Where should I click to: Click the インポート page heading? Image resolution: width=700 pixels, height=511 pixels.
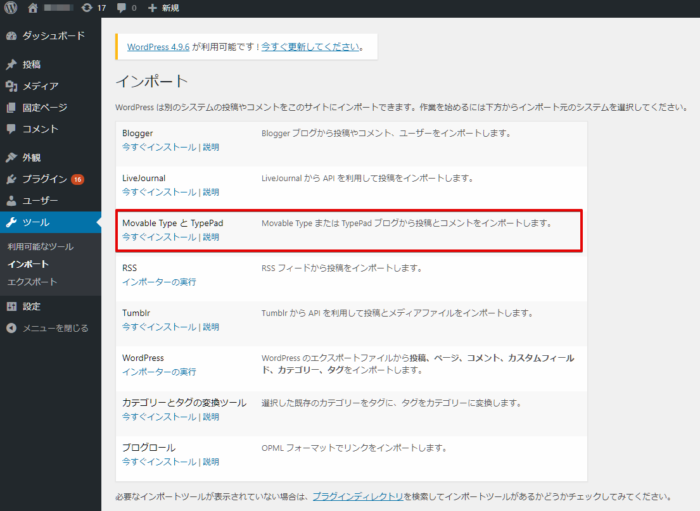point(152,81)
